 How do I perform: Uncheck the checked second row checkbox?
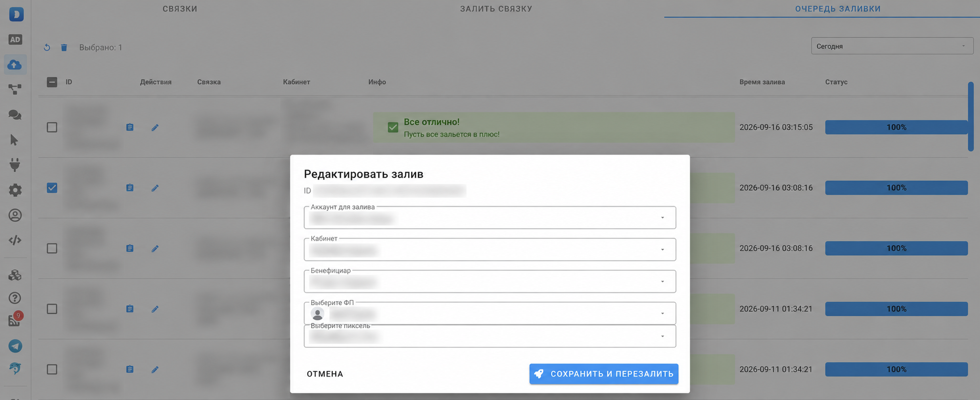click(52, 188)
